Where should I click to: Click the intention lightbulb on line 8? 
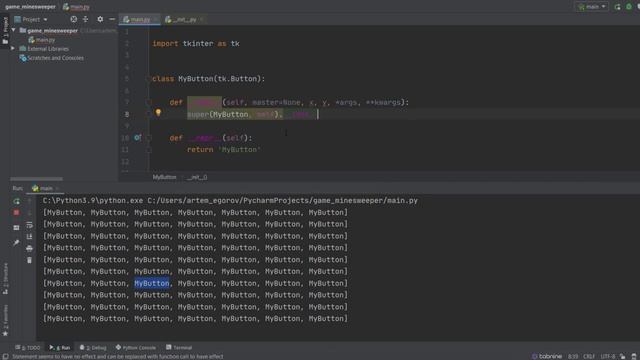[x=158, y=113]
